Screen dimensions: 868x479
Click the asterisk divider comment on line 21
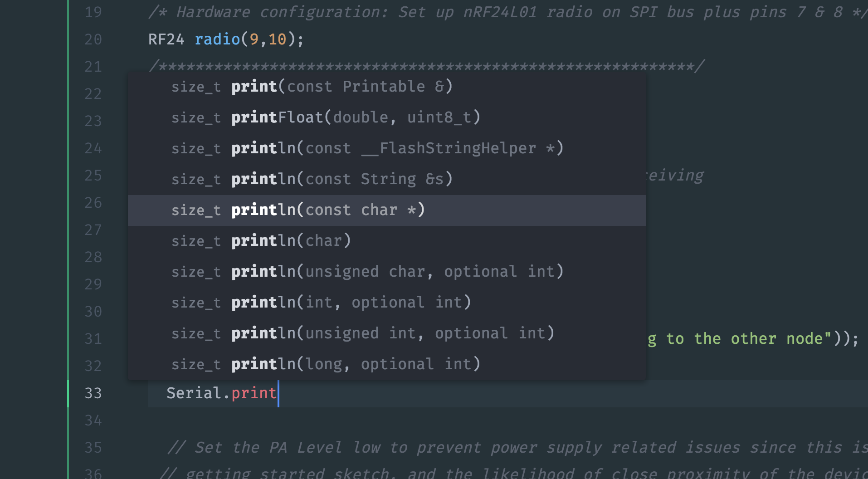click(426, 67)
